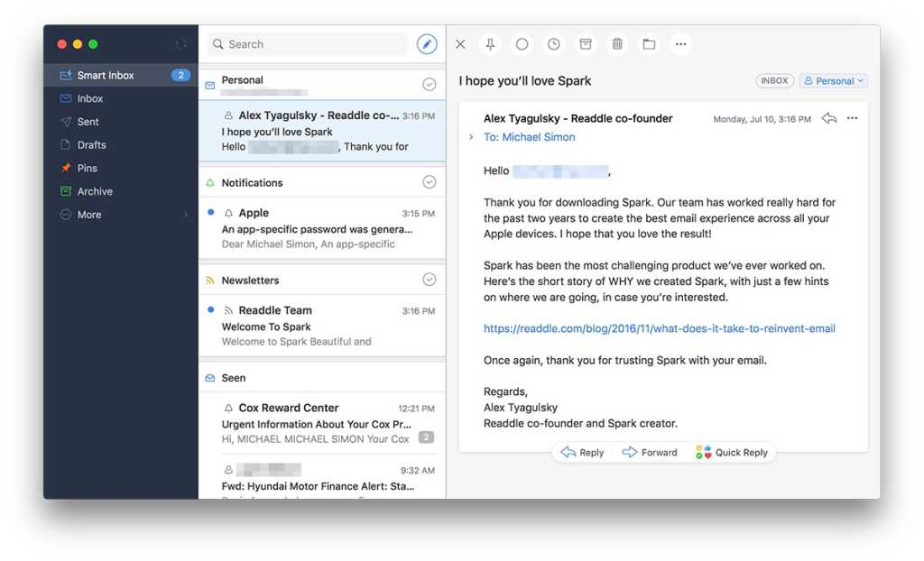Select the Notifications section header
The image size is (924, 561).
(x=322, y=183)
